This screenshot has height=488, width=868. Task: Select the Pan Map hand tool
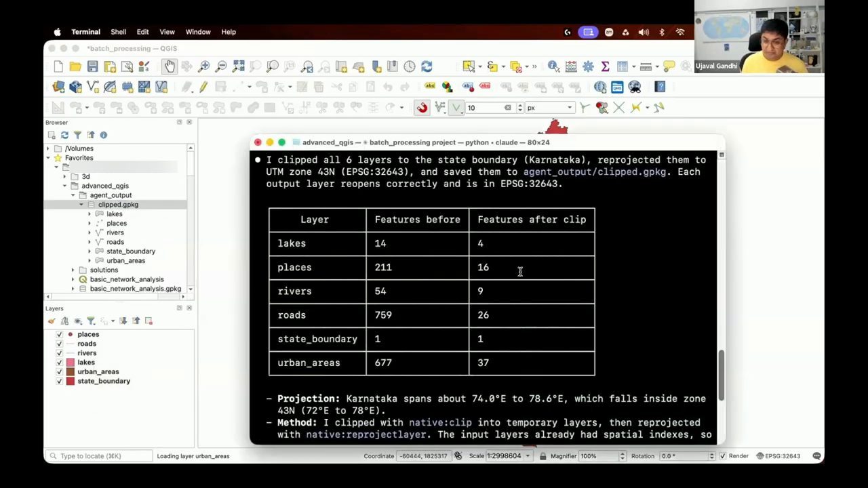click(x=169, y=66)
